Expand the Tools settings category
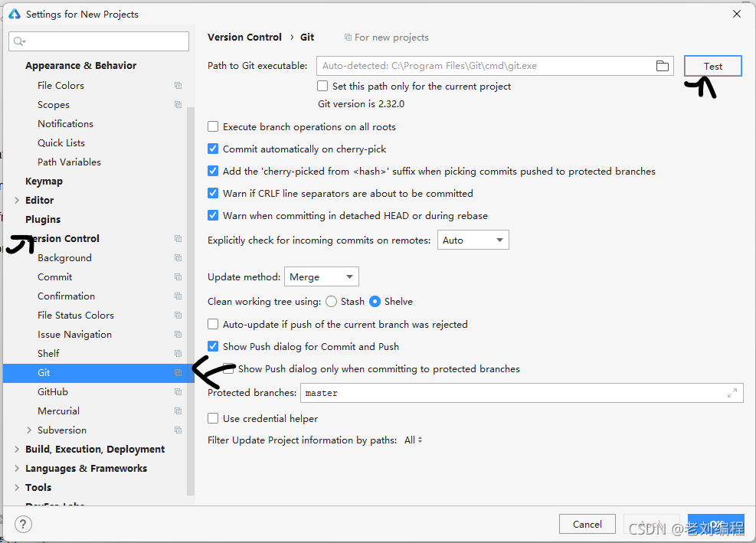756x543 pixels. click(17, 488)
